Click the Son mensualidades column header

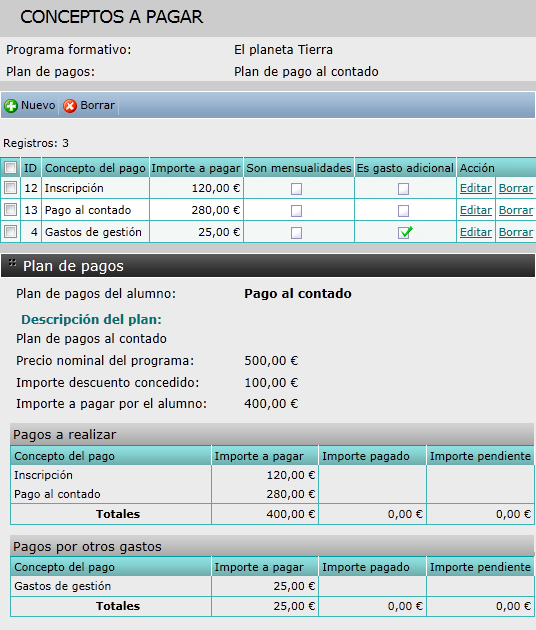pos(299,168)
